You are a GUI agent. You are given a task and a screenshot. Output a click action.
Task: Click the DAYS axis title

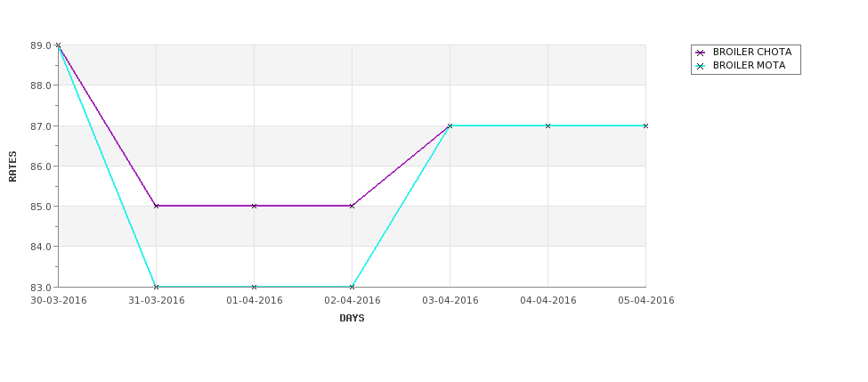click(352, 319)
